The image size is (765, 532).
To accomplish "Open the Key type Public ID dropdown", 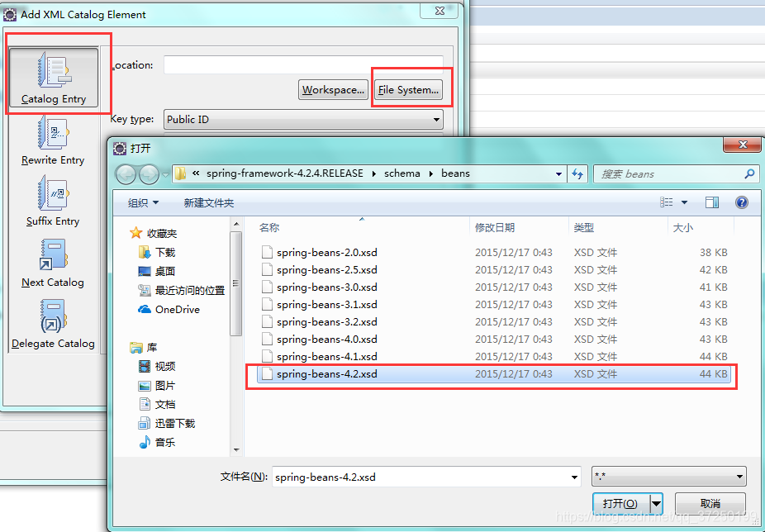I will coord(303,119).
